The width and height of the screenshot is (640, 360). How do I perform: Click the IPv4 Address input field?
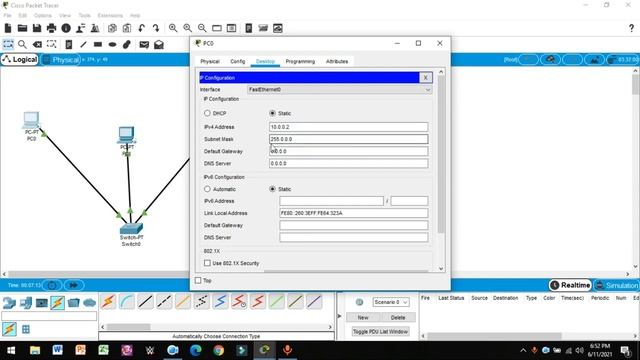coord(349,127)
